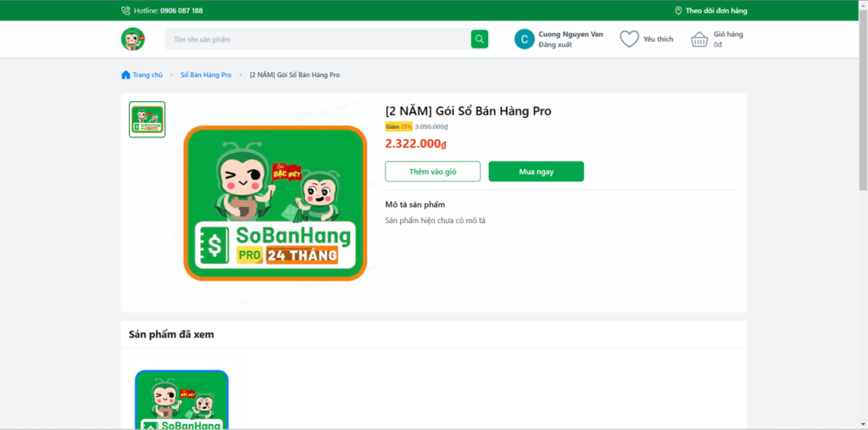Click the house icon in breadcrumb
The width and height of the screenshot is (868, 430).
pyautogui.click(x=125, y=75)
